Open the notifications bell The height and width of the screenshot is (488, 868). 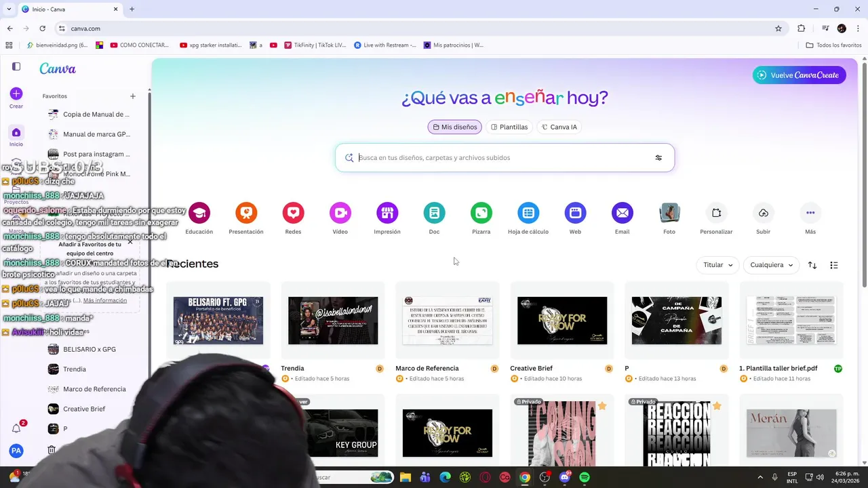(x=16, y=428)
